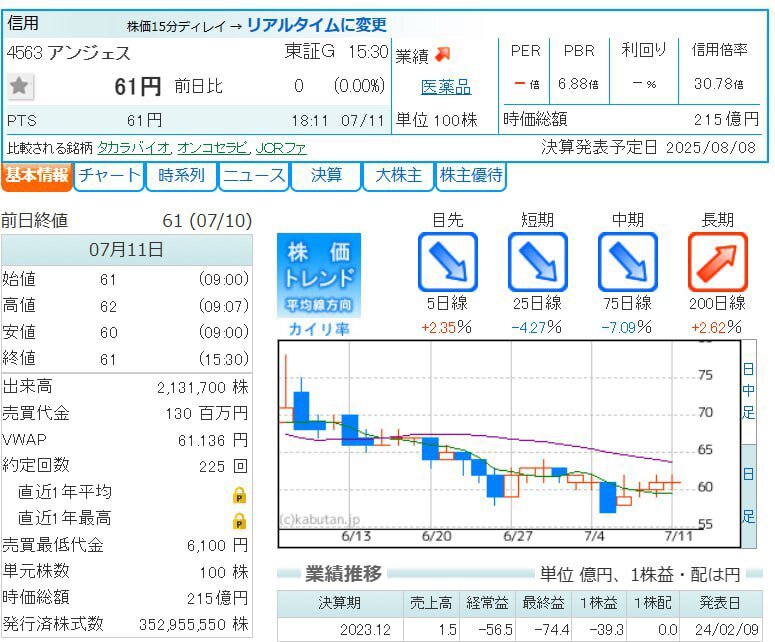Click the premium lock icon for 直近1年平均

[x=239, y=495]
